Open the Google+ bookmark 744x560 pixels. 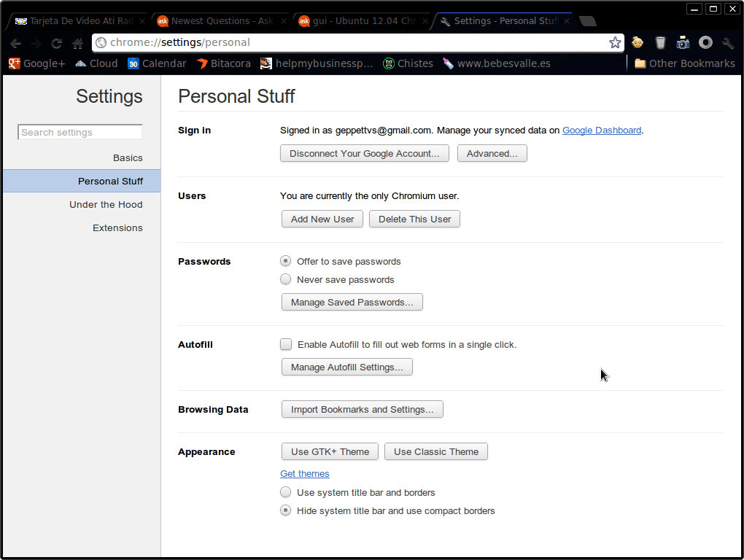click(36, 63)
